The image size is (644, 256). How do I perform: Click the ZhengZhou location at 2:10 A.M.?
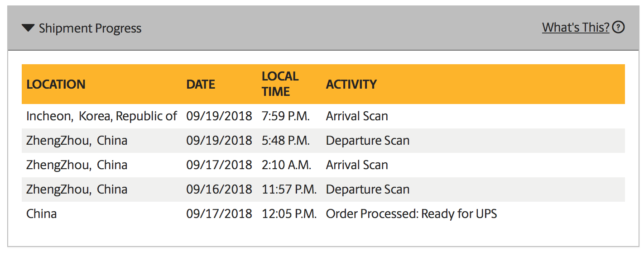[77, 165]
